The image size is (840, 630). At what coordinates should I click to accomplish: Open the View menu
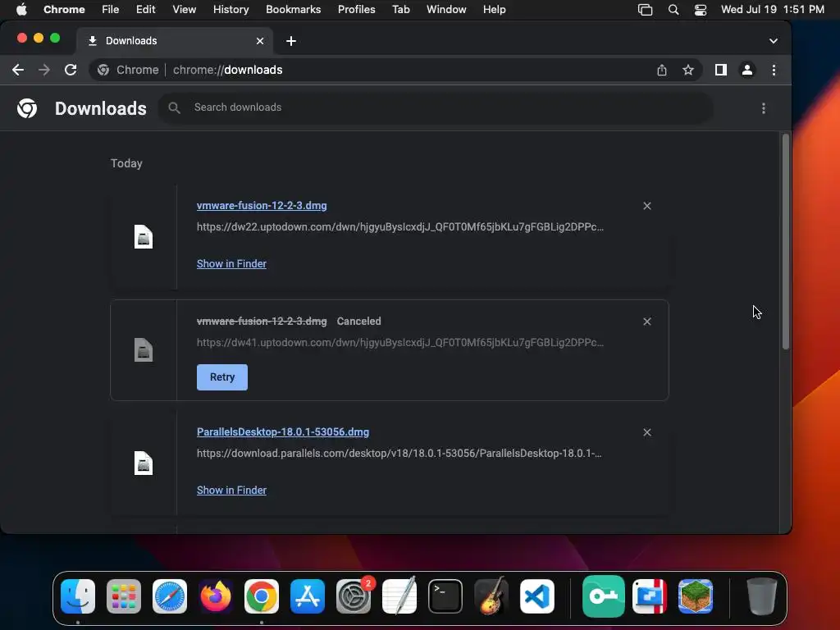(x=185, y=10)
